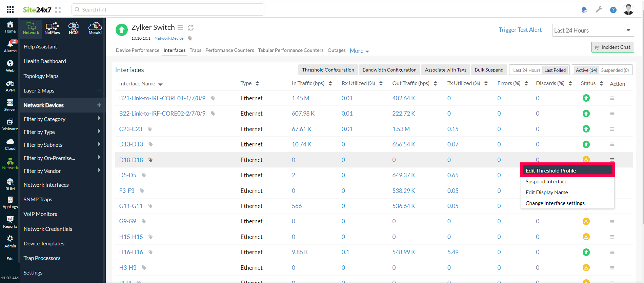Open Bandwidth Configuration button
Viewport: 644px width, 283px height.
coord(389,70)
